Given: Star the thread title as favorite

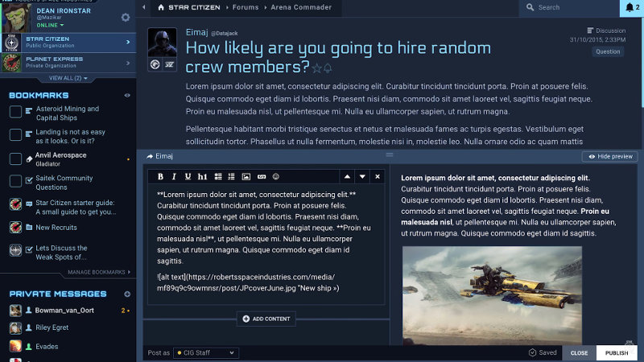Looking at the screenshot, I should pyautogui.click(x=316, y=68).
